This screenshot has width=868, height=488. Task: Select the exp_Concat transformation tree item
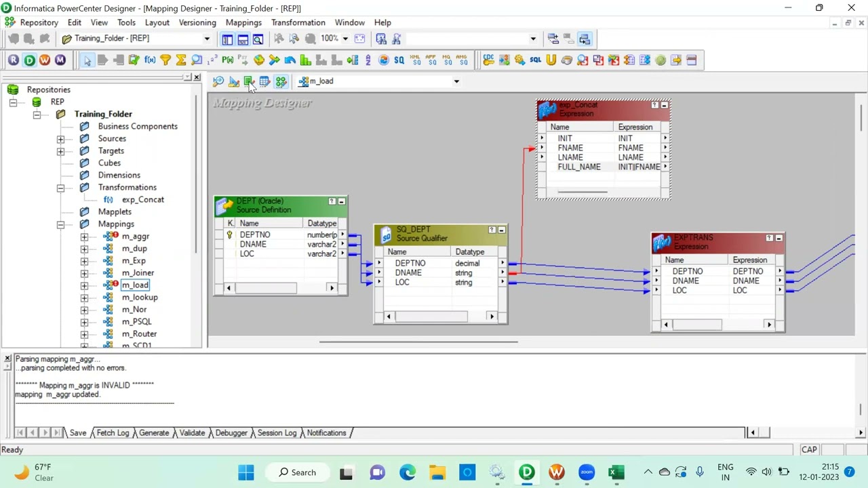pos(142,200)
